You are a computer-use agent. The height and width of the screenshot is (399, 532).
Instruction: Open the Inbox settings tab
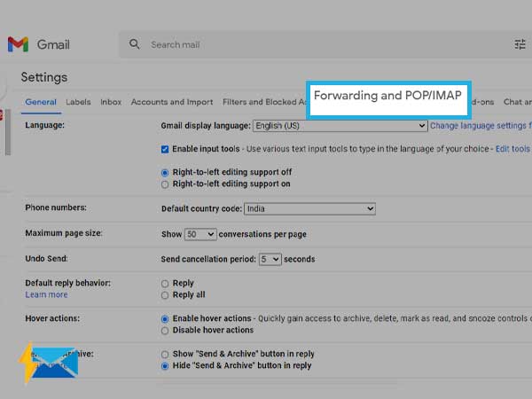pos(111,102)
